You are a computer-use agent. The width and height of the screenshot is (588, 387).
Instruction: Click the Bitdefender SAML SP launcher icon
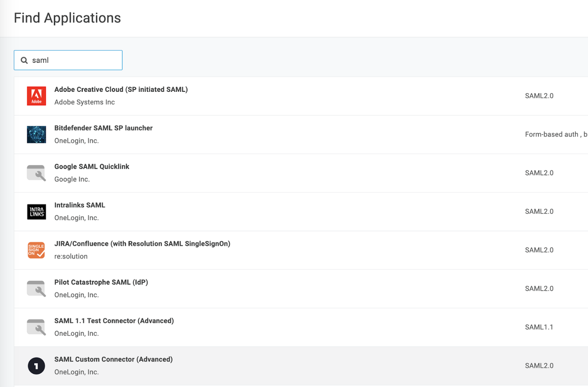[x=36, y=135]
